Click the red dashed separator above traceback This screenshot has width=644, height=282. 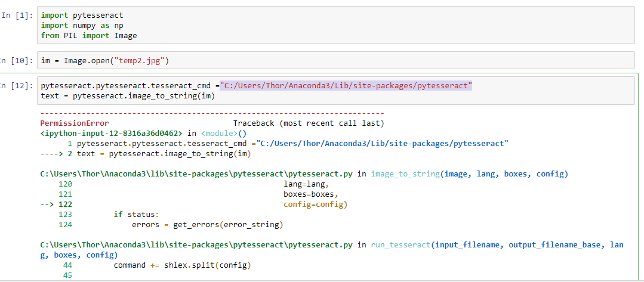click(x=212, y=113)
